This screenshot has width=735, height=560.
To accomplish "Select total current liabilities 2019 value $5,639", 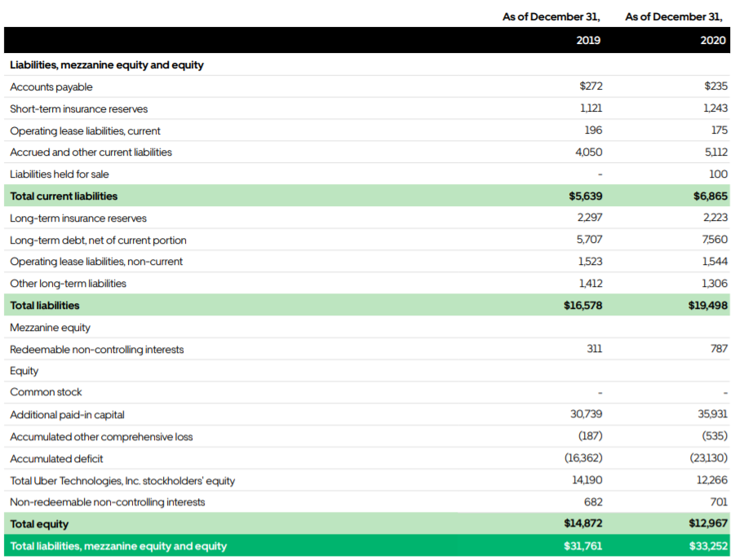I will 586,196.
